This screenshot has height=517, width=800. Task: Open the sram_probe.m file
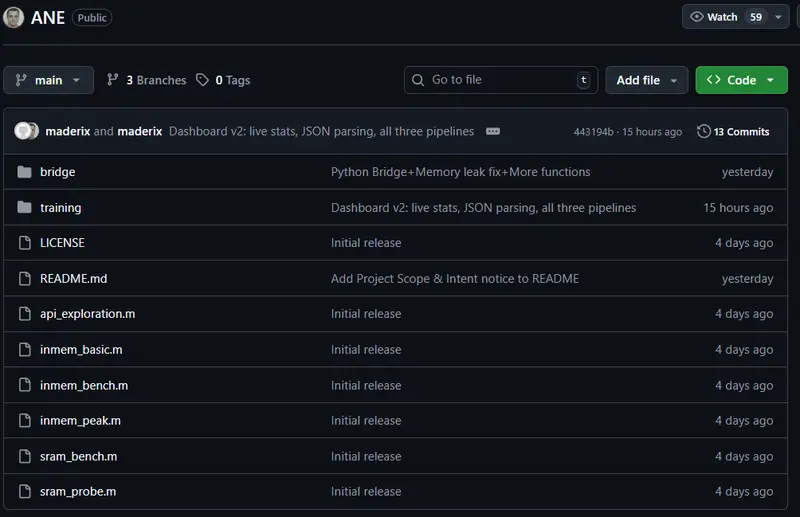point(78,492)
